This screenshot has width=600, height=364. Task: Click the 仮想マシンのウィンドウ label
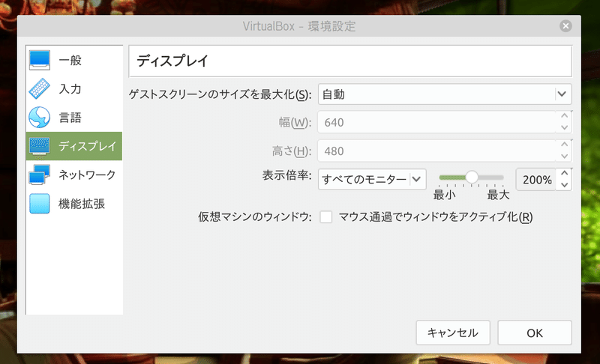pyautogui.click(x=255, y=217)
